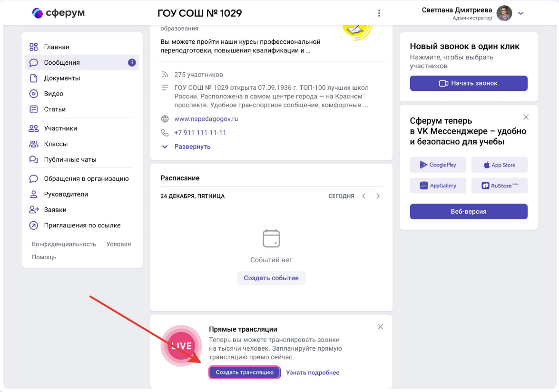Open the www.nspedagogov.ru website link
The image size is (559, 392).
tap(206, 119)
